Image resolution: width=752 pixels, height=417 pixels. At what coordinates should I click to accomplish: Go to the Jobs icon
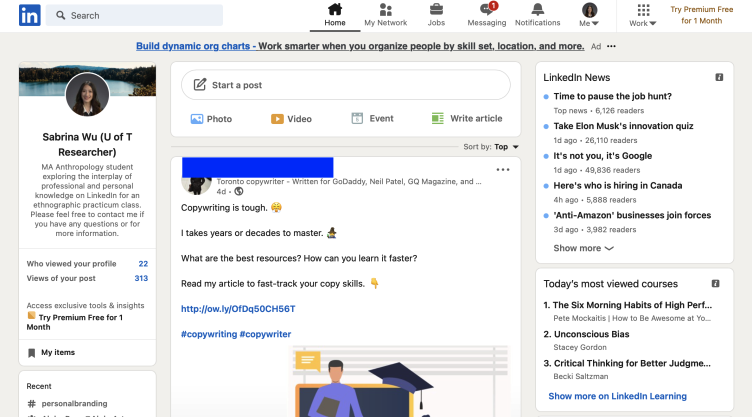pos(436,15)
